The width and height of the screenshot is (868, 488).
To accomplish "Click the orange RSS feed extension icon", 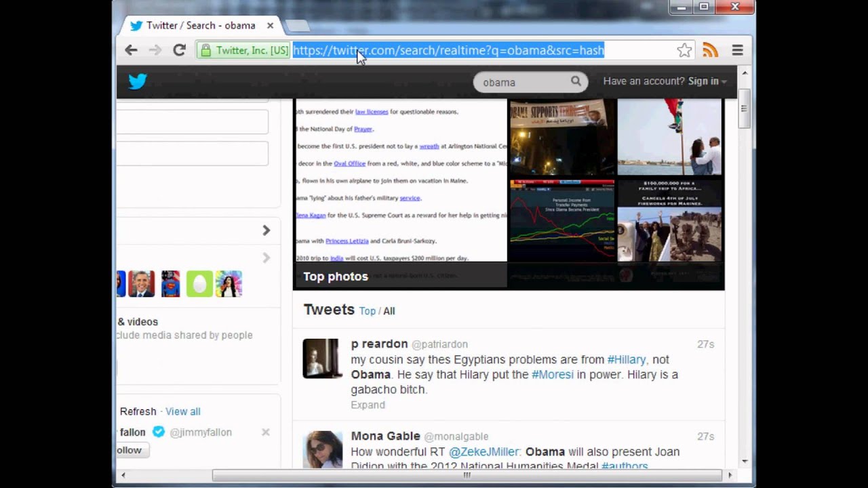I will click(710, 50).
